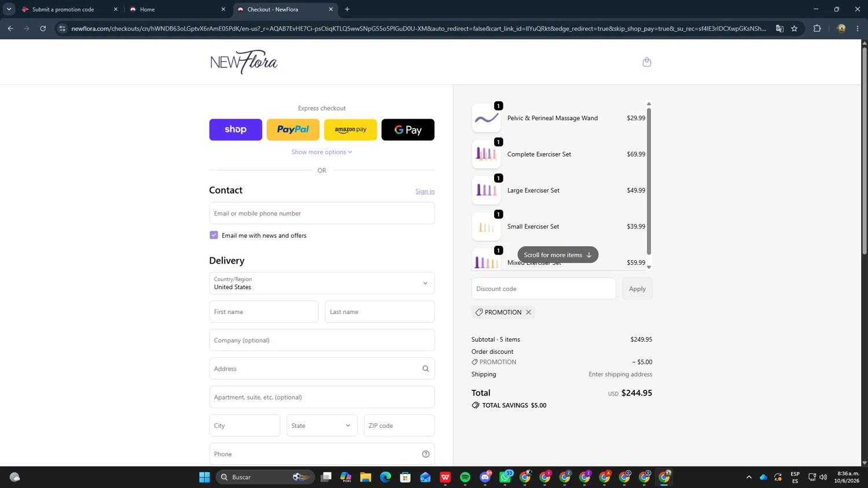868x488 pixels.
Task: Click the Last name field
Action: 380,312
